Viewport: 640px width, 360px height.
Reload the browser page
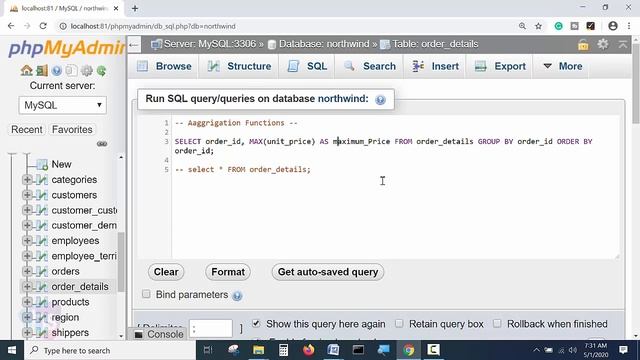[x=43, y=26]
